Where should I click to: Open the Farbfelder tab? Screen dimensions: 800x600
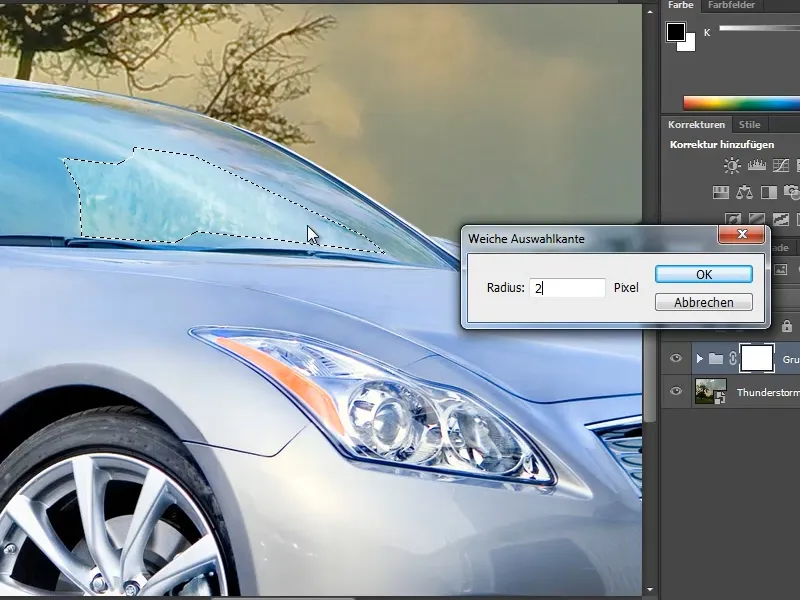731,5
